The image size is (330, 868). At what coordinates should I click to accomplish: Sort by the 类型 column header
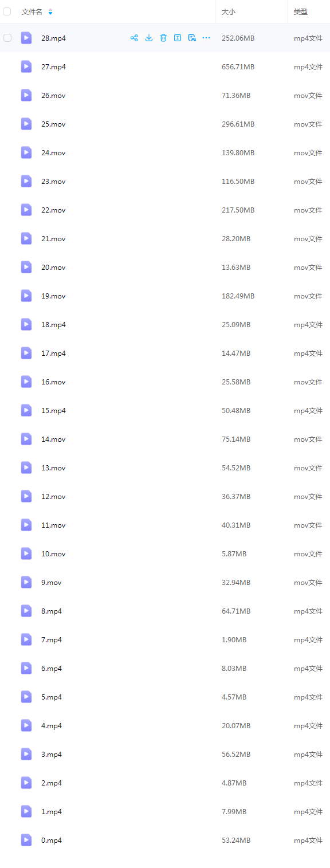(301, 12)
